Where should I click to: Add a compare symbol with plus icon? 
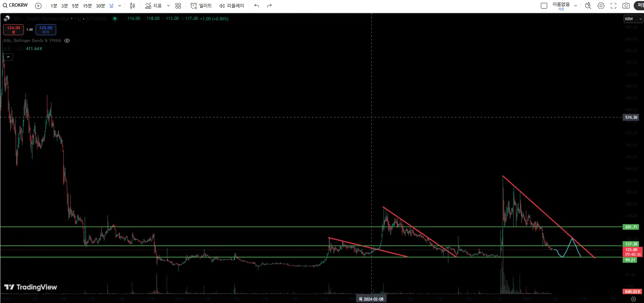[38, 6]
